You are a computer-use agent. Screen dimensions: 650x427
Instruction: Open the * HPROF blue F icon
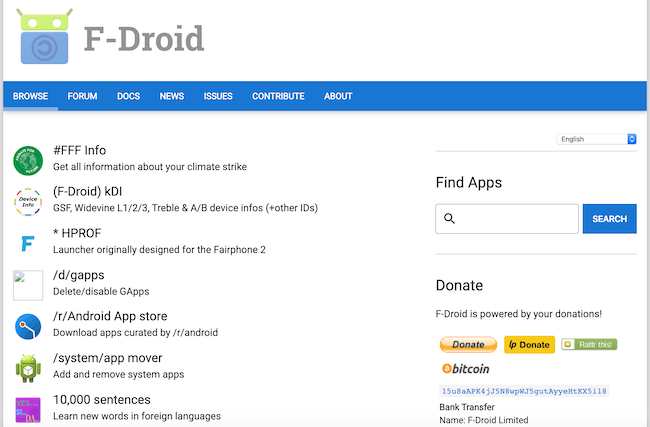tap(28, 243)
